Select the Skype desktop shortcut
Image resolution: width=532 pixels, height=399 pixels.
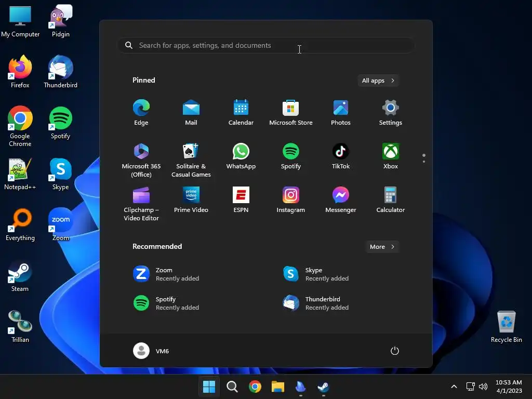click(61, 174)
